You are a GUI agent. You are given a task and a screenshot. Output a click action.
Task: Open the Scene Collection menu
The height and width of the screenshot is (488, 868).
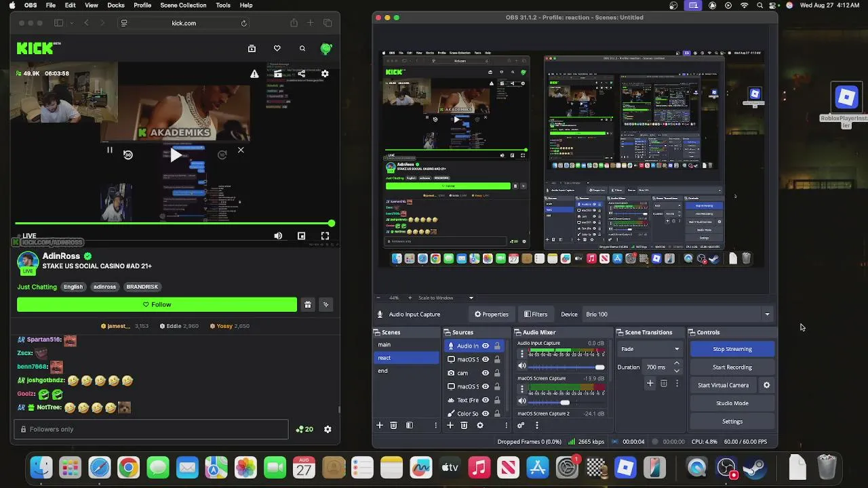tap(183, 5)
